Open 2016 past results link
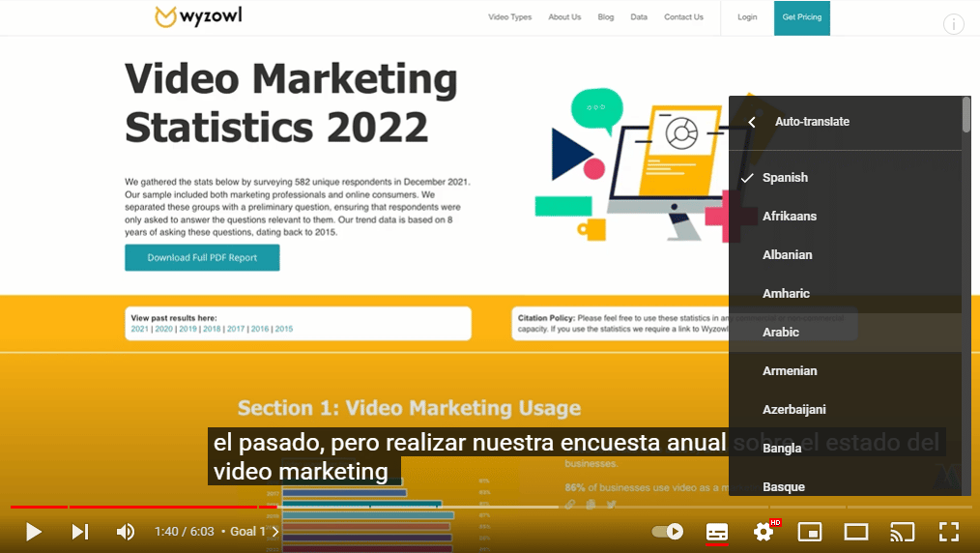This screenshot has height=553, width=980. click(x=260, y=329)
